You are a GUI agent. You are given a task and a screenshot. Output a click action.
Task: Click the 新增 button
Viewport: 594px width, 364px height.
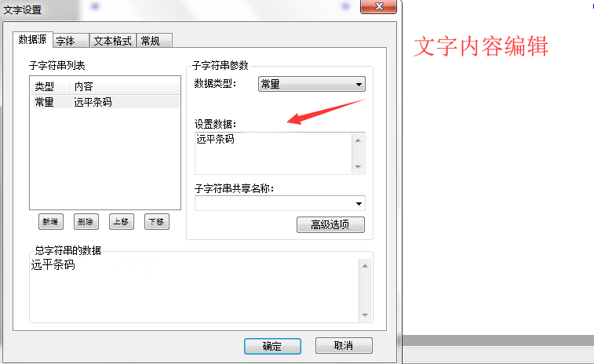(x=51, y=221)
